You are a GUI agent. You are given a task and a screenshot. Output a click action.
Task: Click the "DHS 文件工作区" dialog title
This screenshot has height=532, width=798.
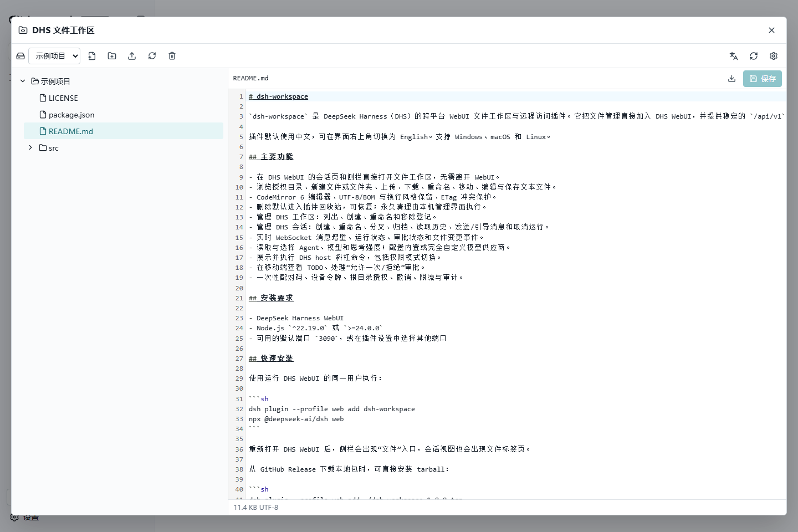tap(63, 30)
